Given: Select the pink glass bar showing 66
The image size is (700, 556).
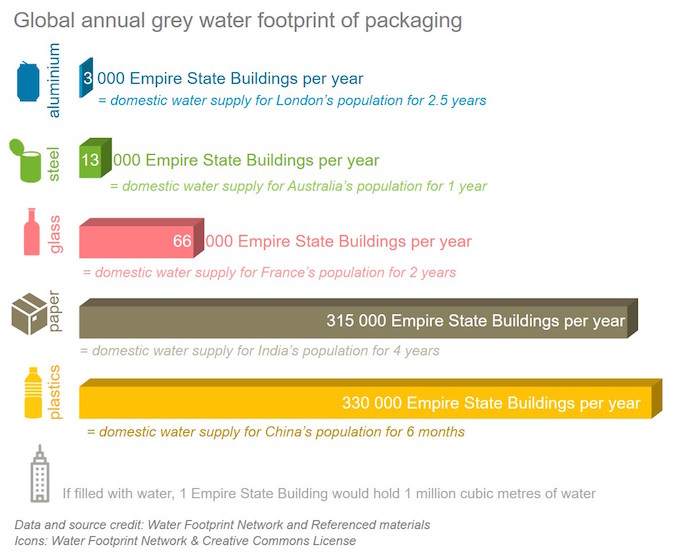Looking at the screenshot, I should point(142,238).
